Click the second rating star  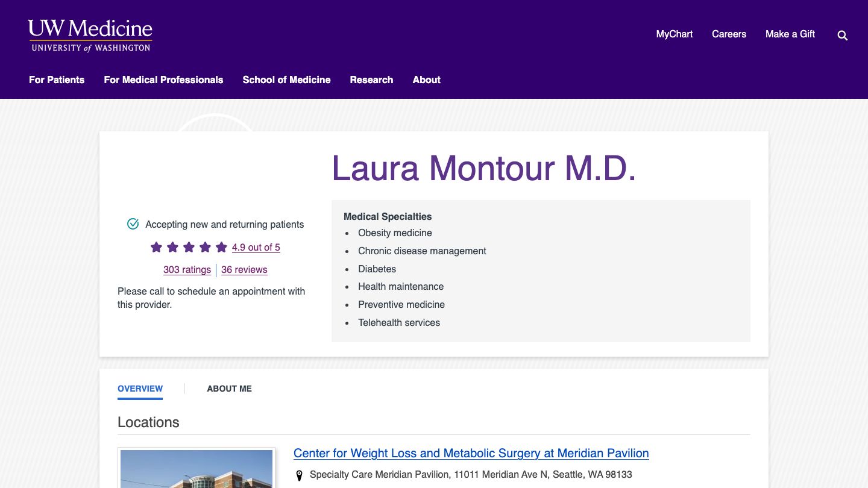click(172, 247)
